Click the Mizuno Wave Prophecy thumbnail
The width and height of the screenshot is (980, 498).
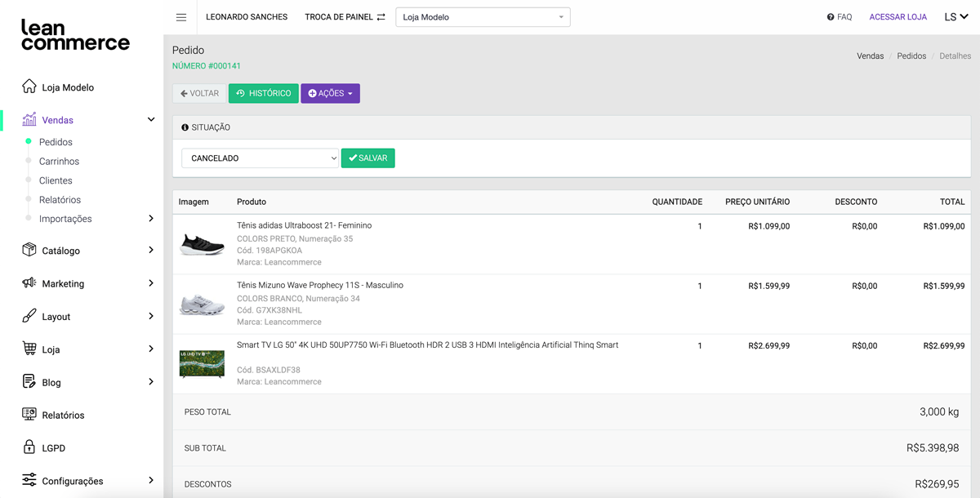coord(202,304)
